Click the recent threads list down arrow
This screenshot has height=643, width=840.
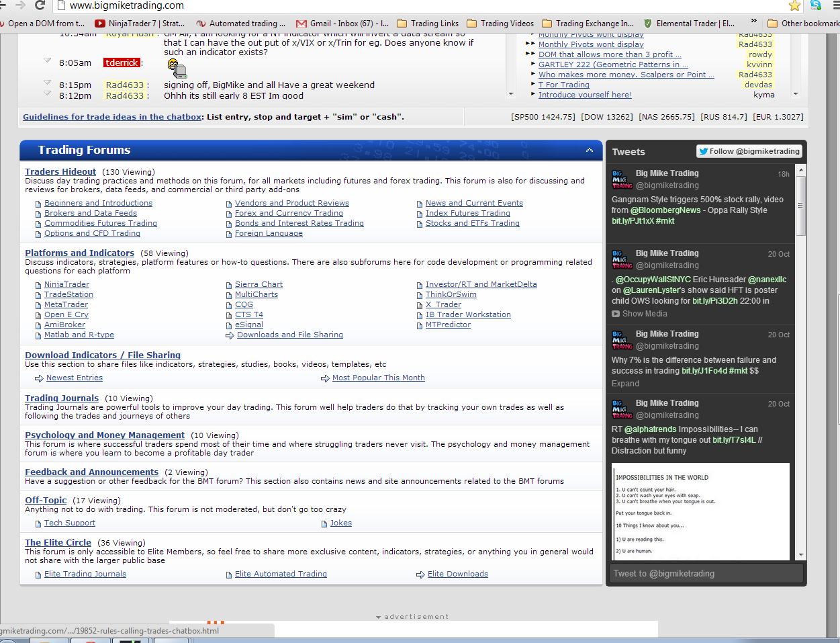pos(796,94)
